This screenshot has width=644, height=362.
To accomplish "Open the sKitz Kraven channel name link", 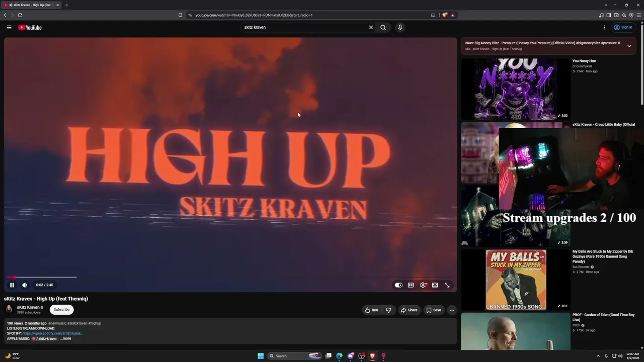I will coord(28,307).
